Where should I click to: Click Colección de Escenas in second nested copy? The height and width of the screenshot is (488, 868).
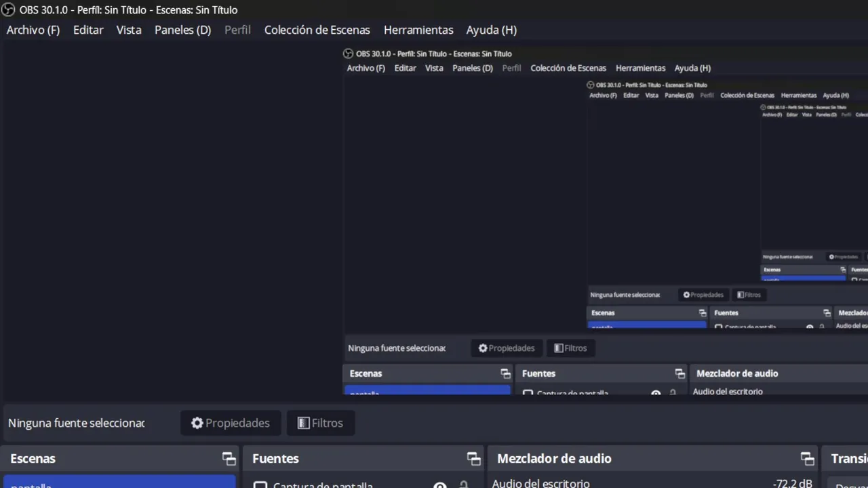[x=747, y=96]
